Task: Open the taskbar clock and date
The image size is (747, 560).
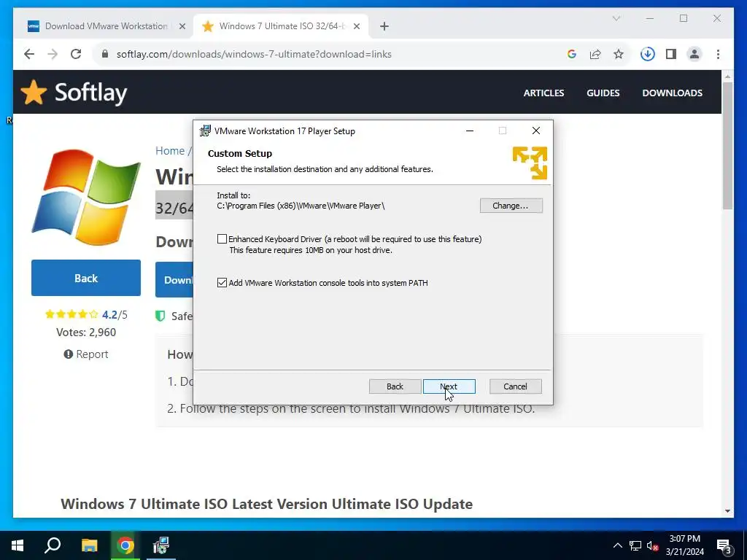Action: pos(684,545)
